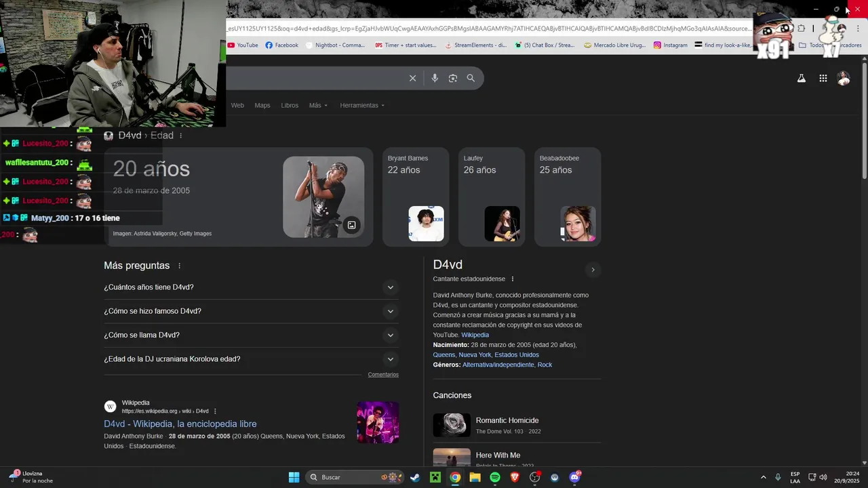Open Queens, Nueva York, Estados Unidos link
Viewport: 868px width, 488px height.
tap(486, 354)
